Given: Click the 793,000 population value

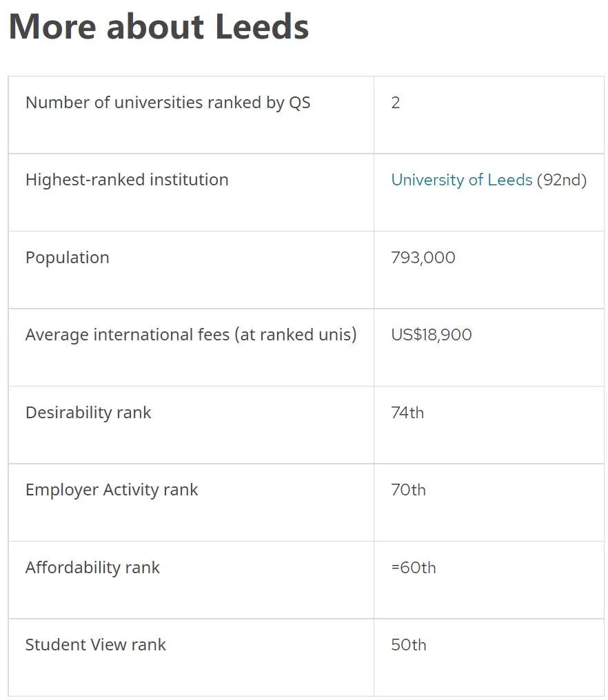Looking at the screenshot, I should 423,258.
